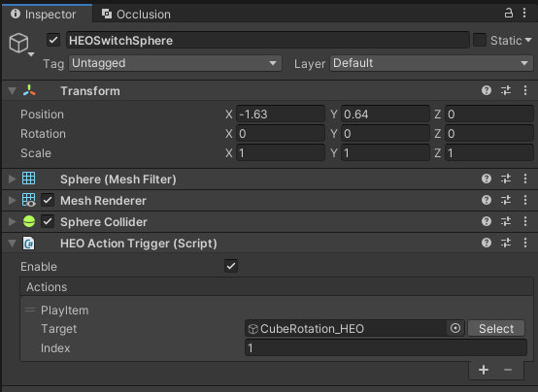Image resolution: width=538 pixels, height=392 pixels.
Task: Click the GameObject cube icon picker
Action: [18, 43]
